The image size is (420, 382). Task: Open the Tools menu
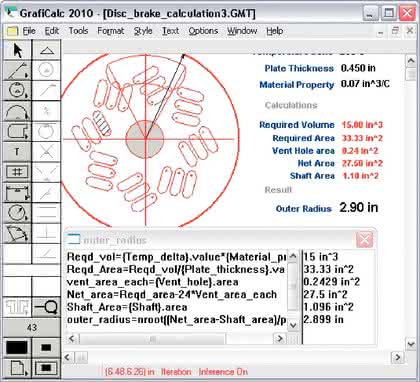[78, 31]
